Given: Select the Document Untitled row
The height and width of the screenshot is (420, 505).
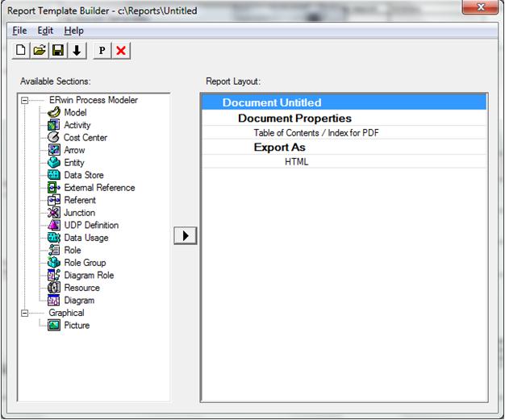Looking at the screenshot, I should click(344, 102).
